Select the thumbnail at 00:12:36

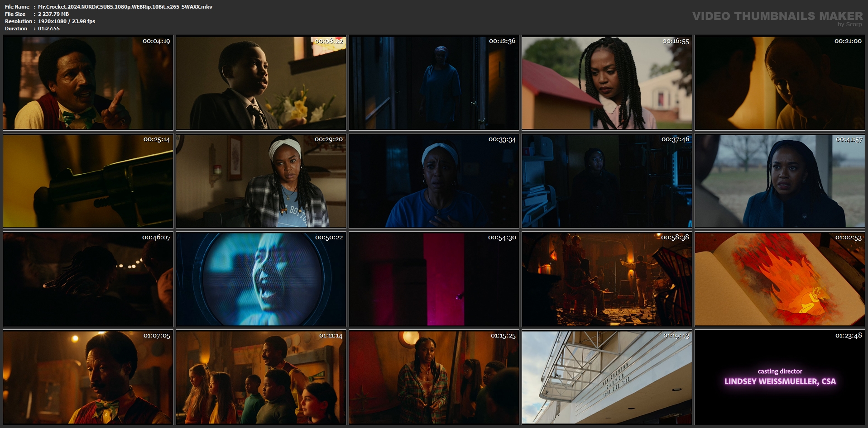pyautogui.click(x=434, y=83)
